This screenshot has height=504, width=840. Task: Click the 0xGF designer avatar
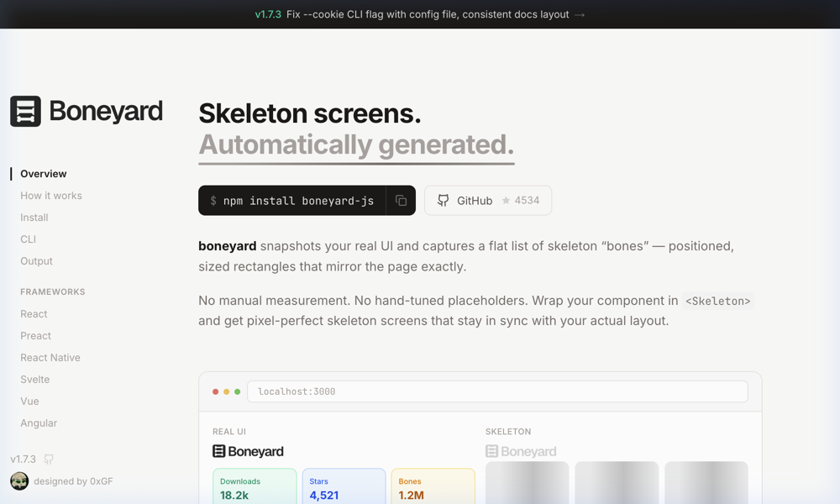[19, 481]
